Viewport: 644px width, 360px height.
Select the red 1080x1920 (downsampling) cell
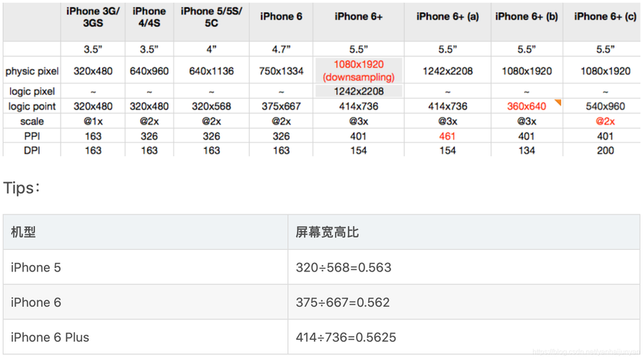(x=358, y=71)
